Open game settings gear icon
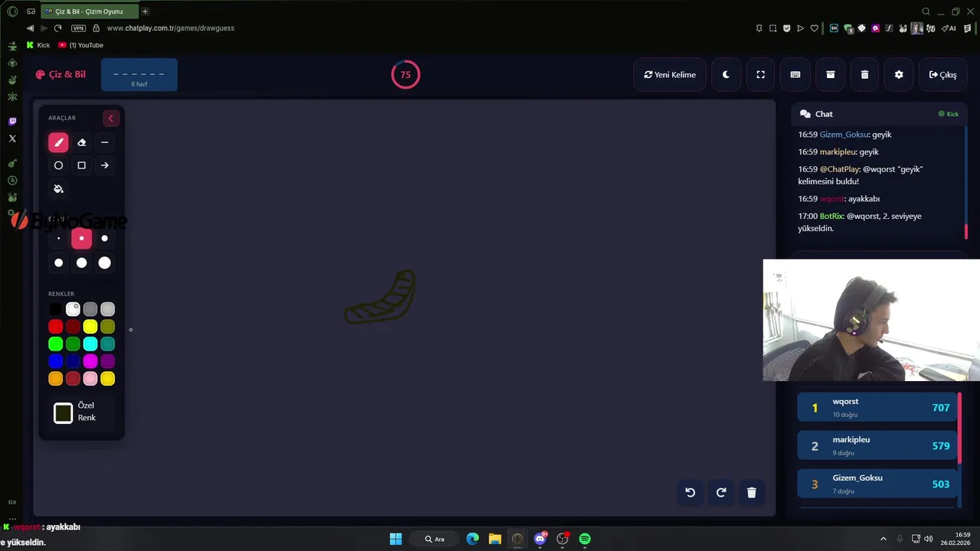The width and height of the screenshot is (980, 551). 899,75
